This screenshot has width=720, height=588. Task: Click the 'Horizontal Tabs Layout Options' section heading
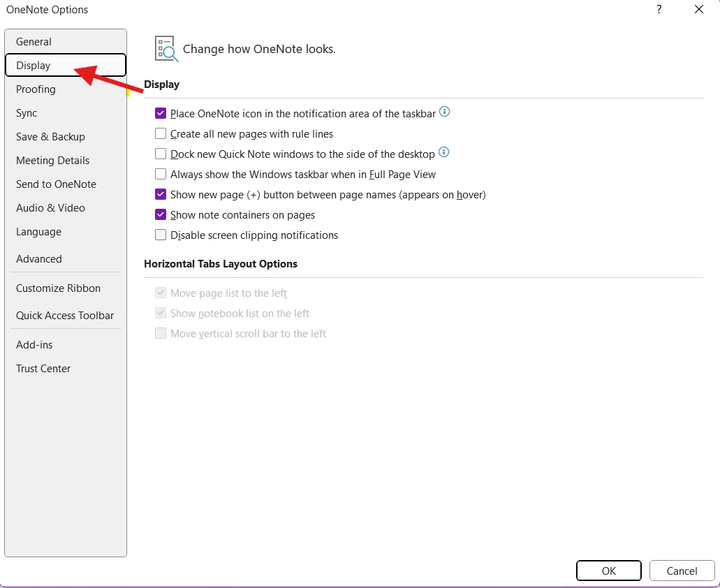coord(221,264)
